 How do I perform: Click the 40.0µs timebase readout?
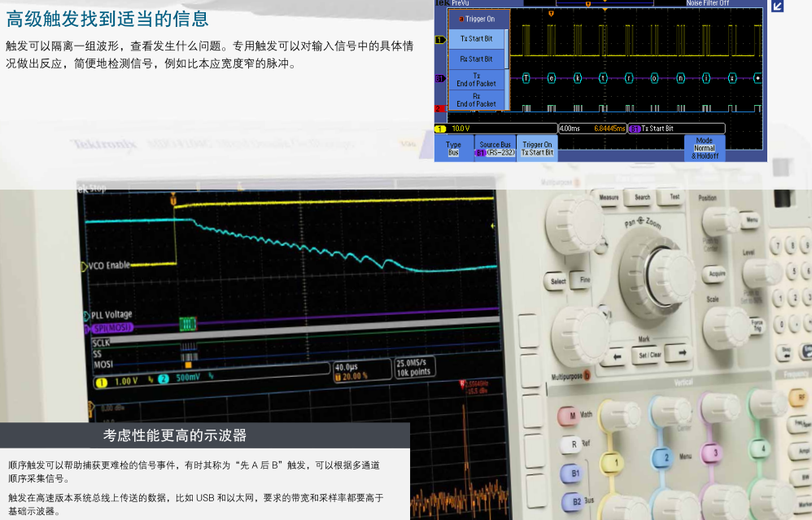coord(347,368)
